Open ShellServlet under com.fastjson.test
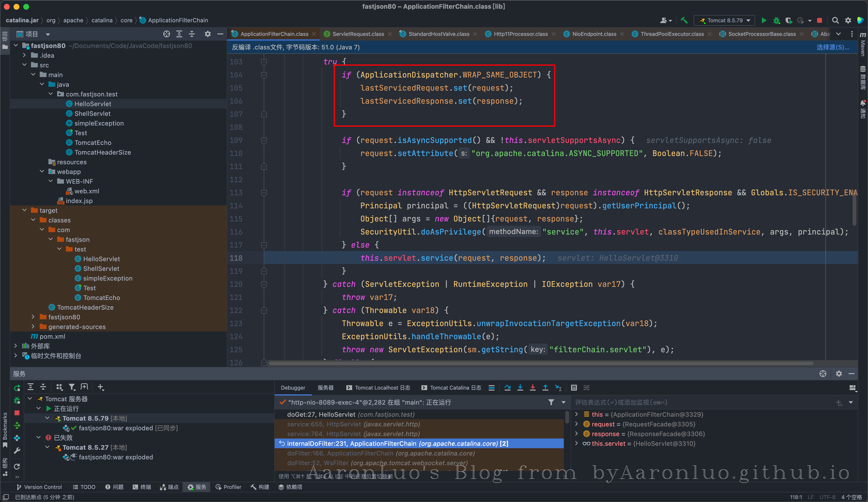 [x=92, y=113]
